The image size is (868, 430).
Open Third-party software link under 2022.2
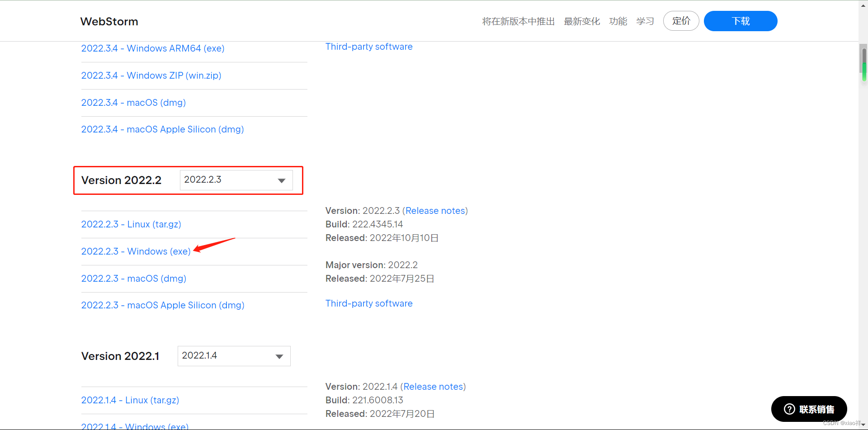click(x=369, y=303)
